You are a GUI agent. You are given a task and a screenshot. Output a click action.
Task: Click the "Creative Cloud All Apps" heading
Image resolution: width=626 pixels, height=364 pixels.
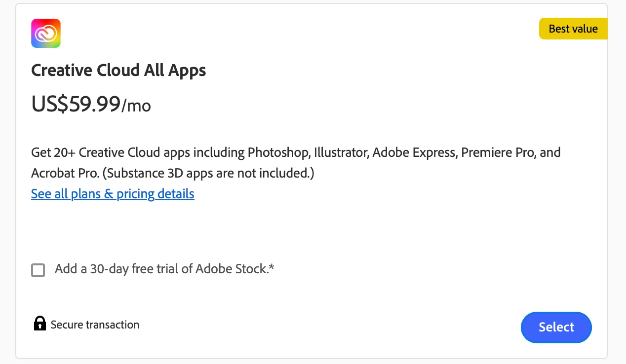point(118,71)
